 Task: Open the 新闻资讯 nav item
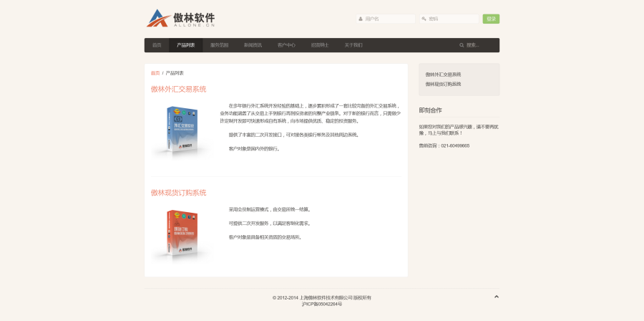[253, 45]
